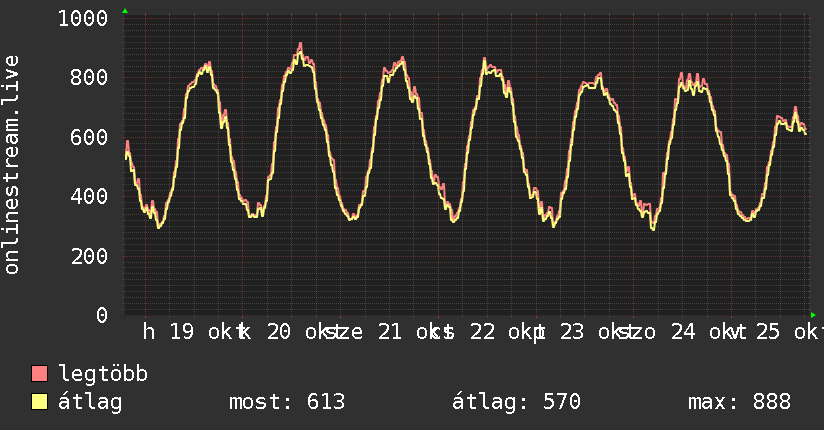Click the highest peak on 20 okt
The width and height of the screenshot is (824, 430).
click(x=300, y=45)
